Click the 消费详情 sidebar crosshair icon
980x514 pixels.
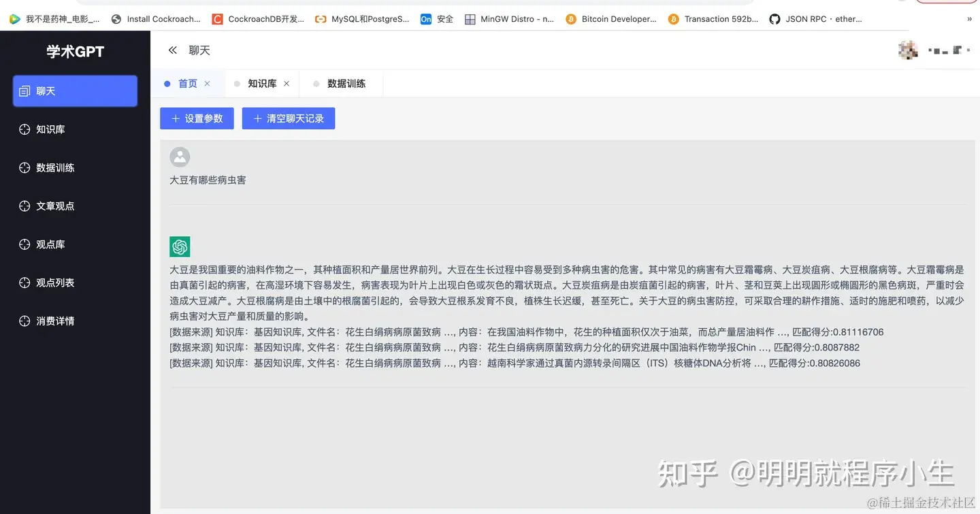click(x=24, y=321)
